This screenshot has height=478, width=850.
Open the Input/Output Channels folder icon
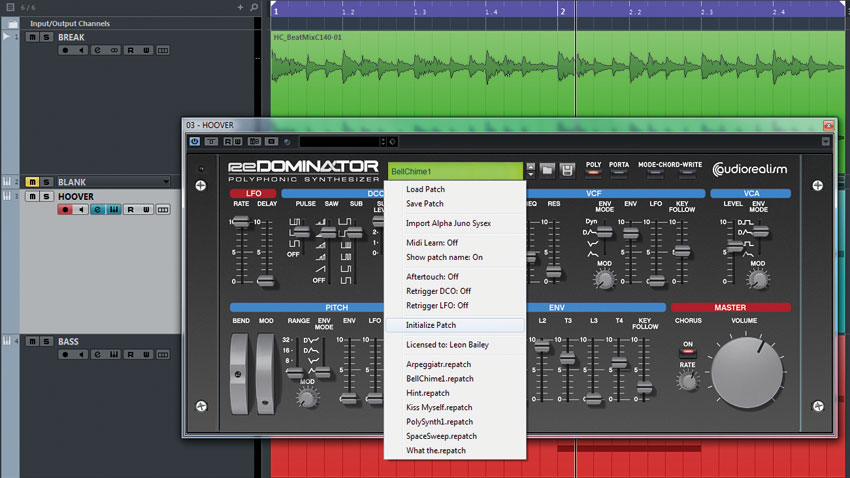13,23
